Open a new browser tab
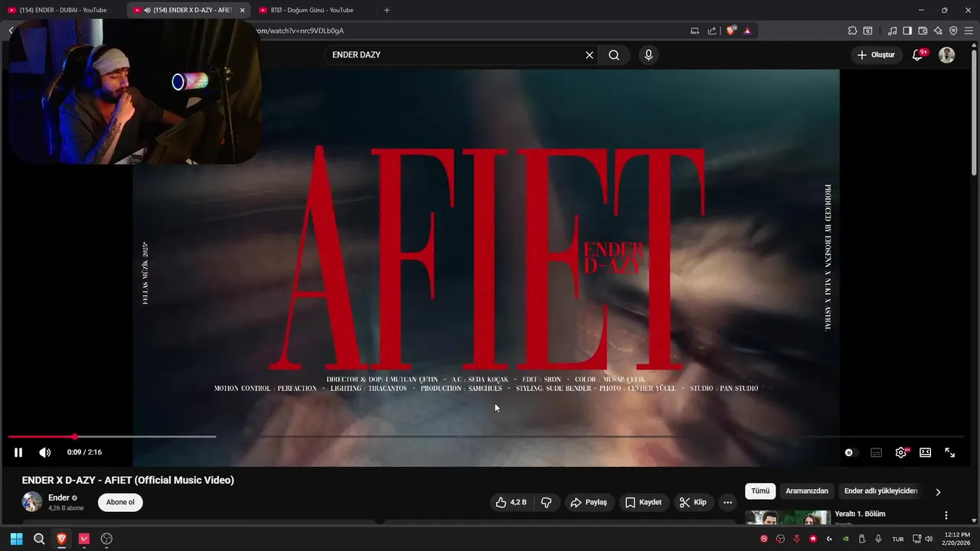 (x=387, y=10)
